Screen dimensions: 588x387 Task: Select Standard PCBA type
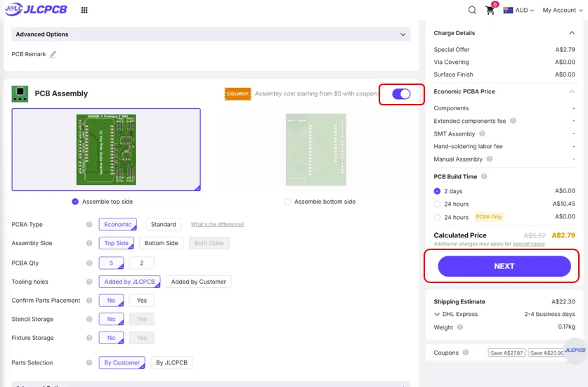(164, 224)
